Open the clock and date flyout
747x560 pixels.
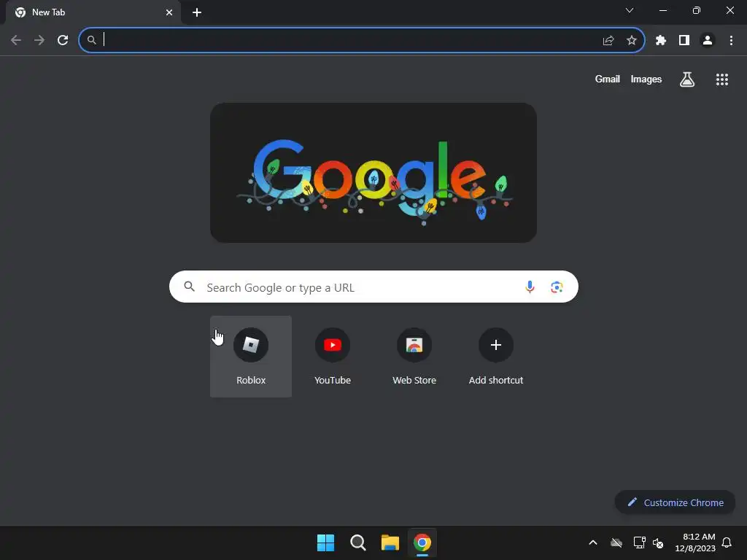(695, 542)
